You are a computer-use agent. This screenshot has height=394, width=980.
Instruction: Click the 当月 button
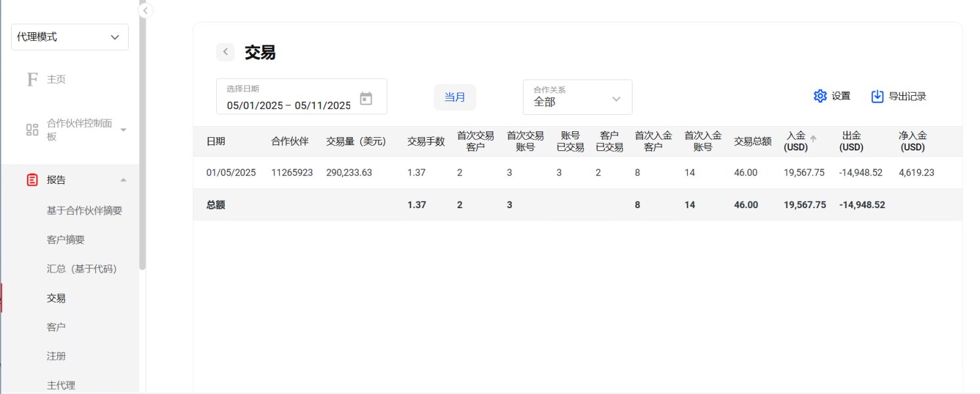[455, 97]
